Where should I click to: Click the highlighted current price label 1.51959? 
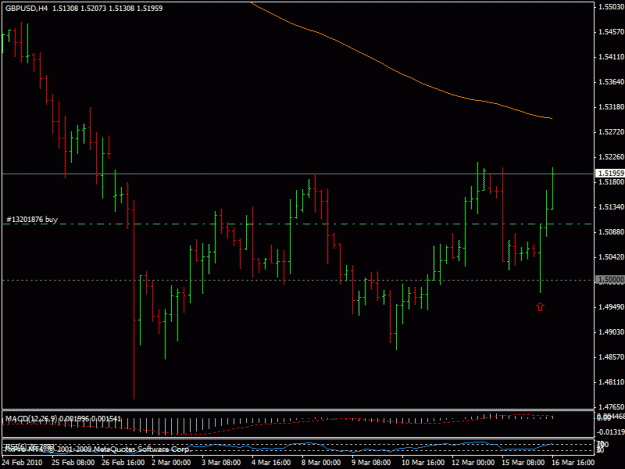click(610, 173)
